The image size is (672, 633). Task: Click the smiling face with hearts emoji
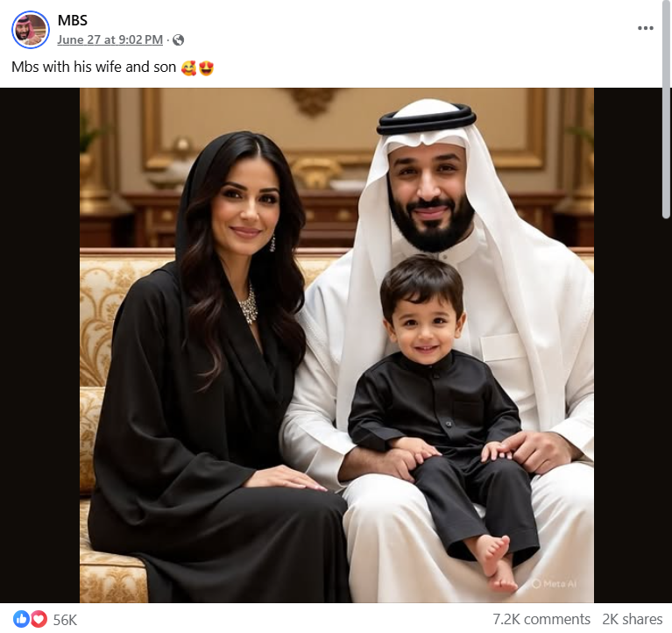tap(188, 68)
